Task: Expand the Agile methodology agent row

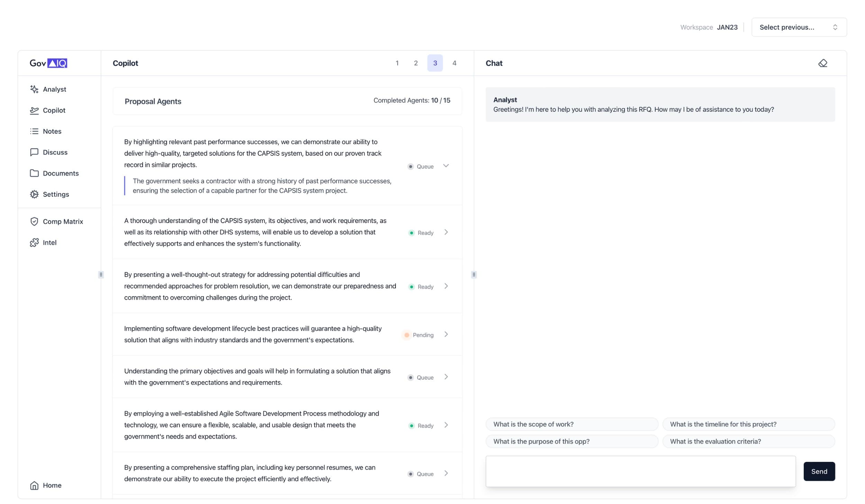Action: click(446, 425)
